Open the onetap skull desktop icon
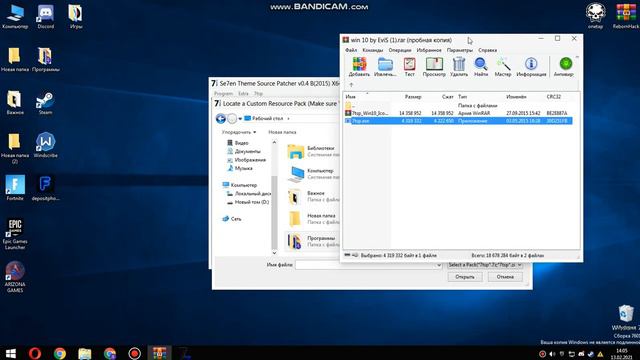This screenshot has width=640, height=360. (596, 16)
